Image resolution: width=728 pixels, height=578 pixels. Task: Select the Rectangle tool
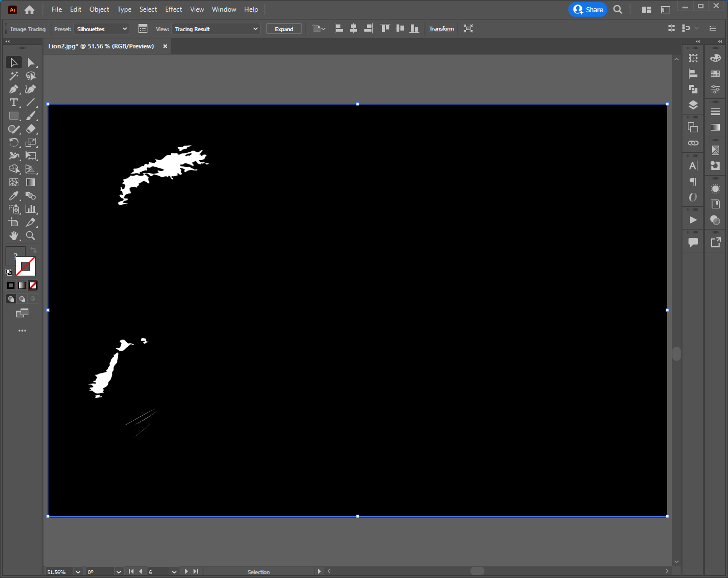coord(14,116)
